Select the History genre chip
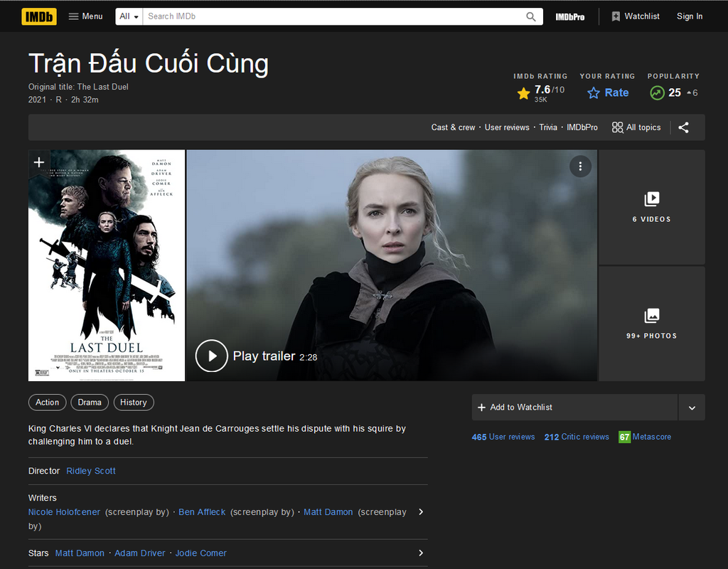Image resolution: width=728 pixels, height=569 pixels. pyautogui.click(x=133, y=403)
